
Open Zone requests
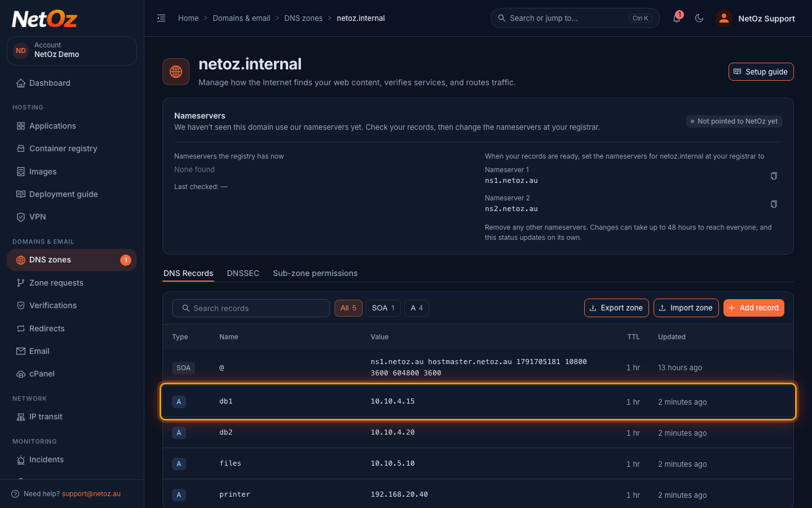(x=72, y=283)
